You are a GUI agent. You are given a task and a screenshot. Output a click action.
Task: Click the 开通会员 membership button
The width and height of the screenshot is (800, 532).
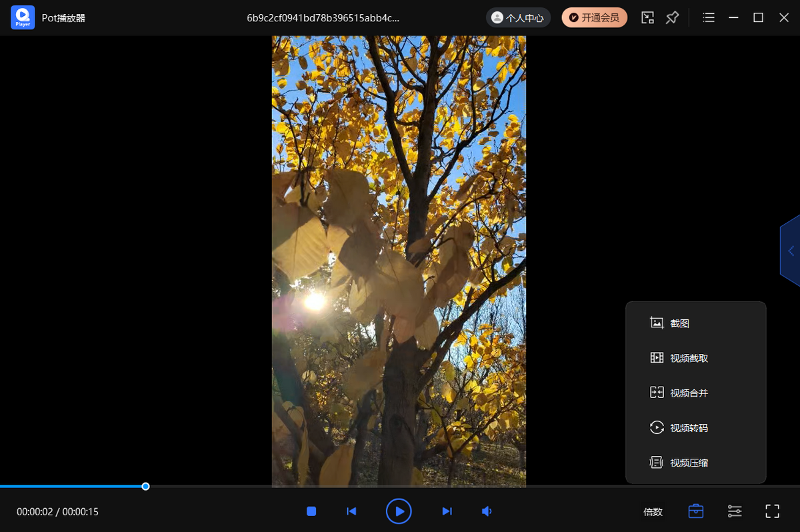pyautogui.click(x=594, y=18)
